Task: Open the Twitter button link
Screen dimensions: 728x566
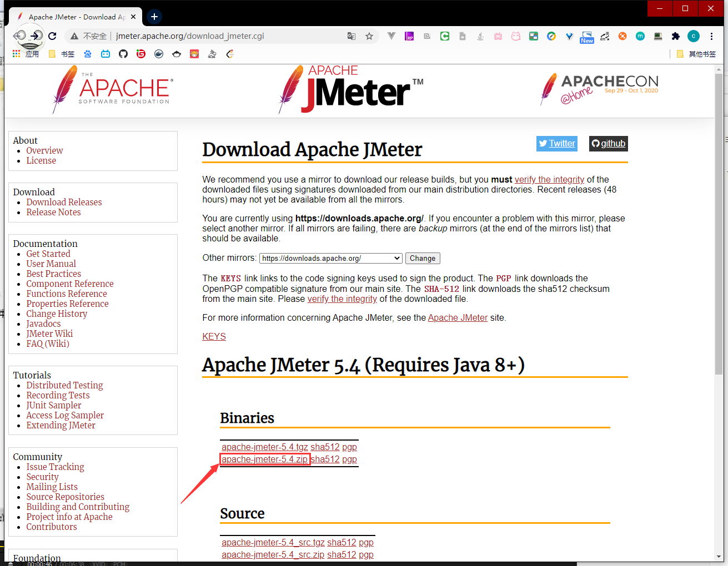Action: click(557, 143)
